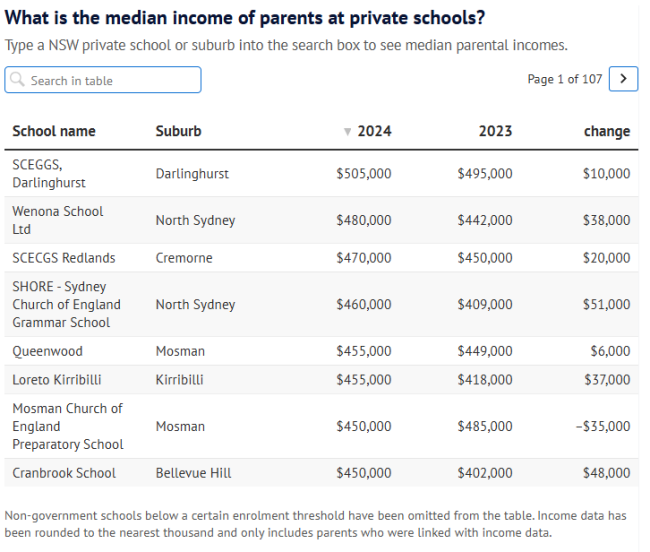Select the Wenona School Ltd row
The height and width of the screenshot is (552, 650).
click(x=57, y=220)
